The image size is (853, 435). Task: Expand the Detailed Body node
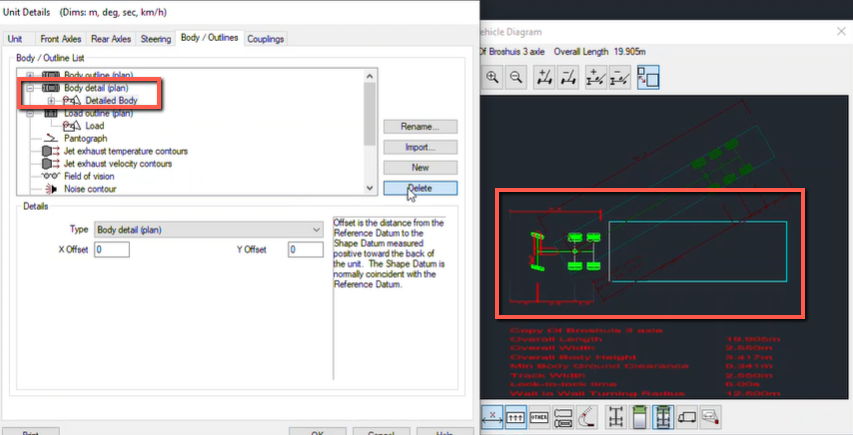(x=51, y=100)
